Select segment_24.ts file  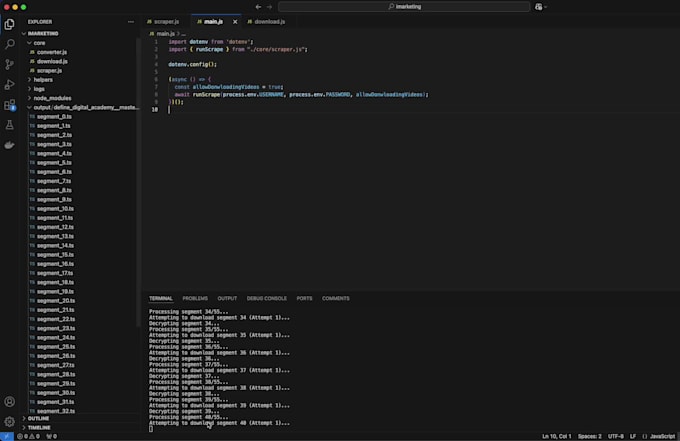56,337
